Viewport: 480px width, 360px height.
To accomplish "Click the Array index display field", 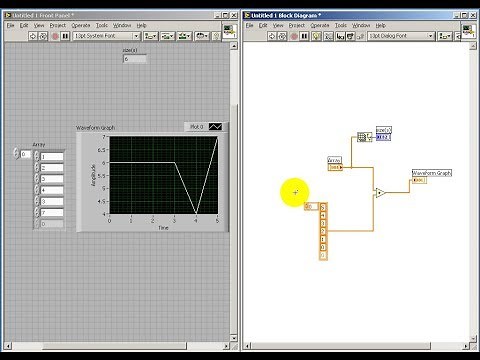I will 26,154.
